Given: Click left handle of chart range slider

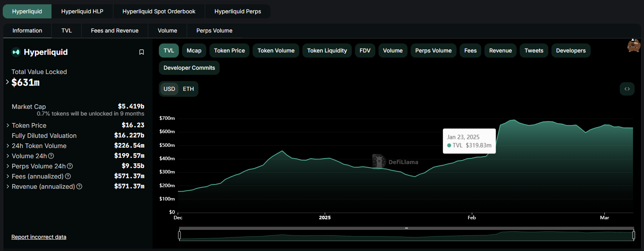Looking at the screenshot, I should pos(180,235).
